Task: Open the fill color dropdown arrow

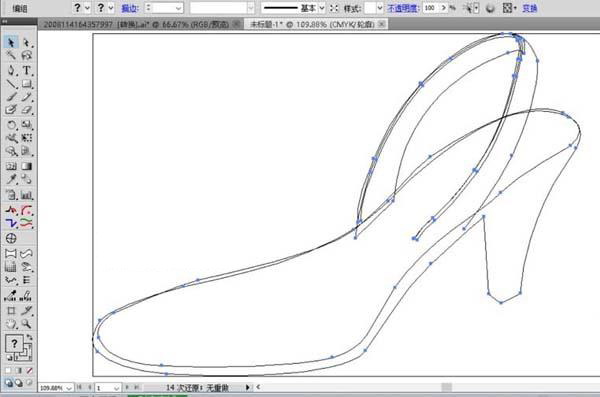Action: click(x=87, y=8)
